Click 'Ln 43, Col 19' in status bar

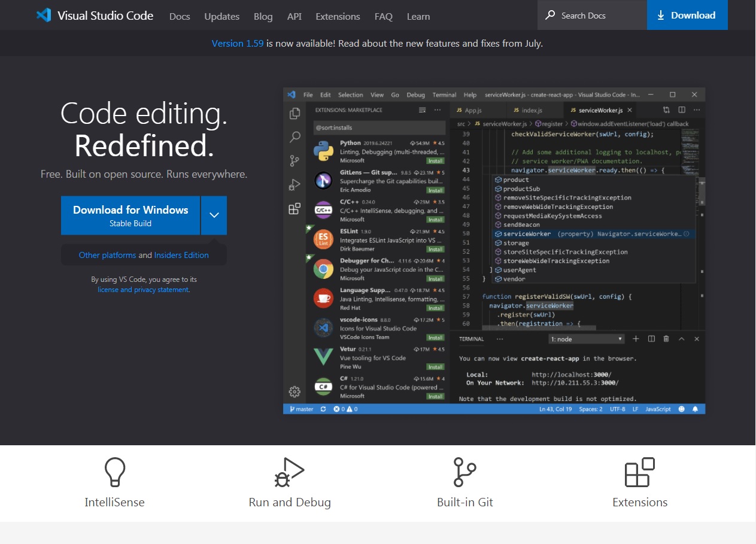click(x=555, y=409)
